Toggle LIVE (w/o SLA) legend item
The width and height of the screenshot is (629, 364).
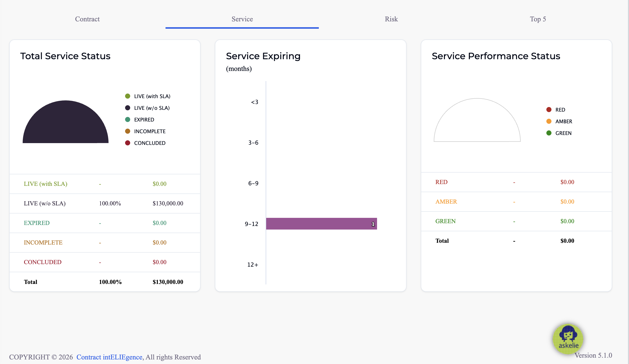(x=147, y=108)
